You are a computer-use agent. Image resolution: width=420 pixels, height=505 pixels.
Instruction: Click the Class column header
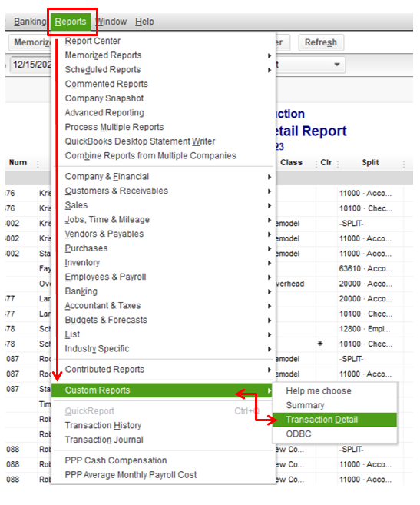pyautogui.click(x=291, y=163)
